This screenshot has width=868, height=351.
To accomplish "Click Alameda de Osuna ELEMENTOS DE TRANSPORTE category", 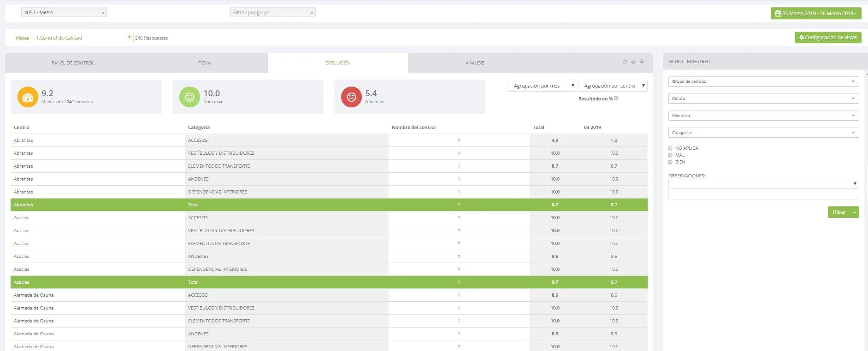I will click(x=219, y=321).
